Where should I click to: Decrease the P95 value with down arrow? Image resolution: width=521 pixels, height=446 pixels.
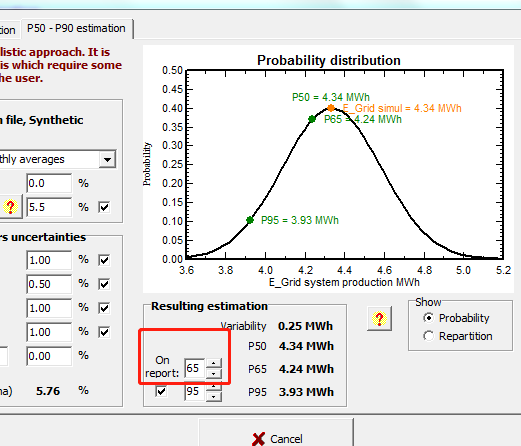[x=214, y=396]
